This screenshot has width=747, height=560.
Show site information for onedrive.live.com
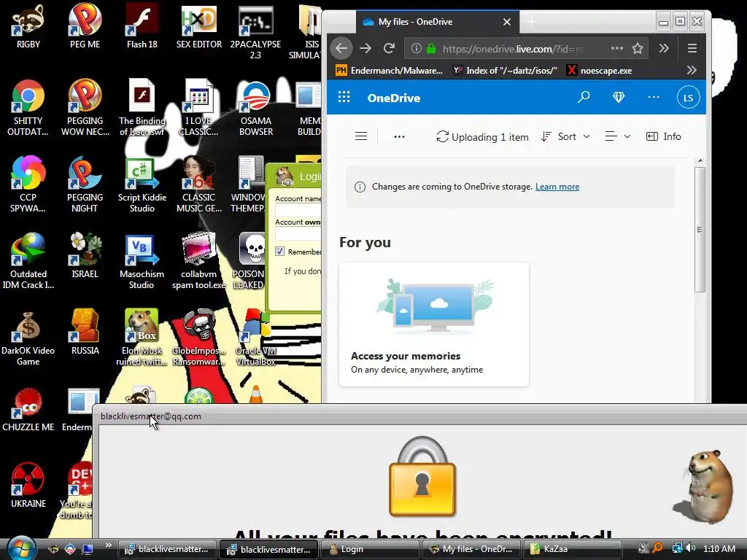click(x=416, y=48)
